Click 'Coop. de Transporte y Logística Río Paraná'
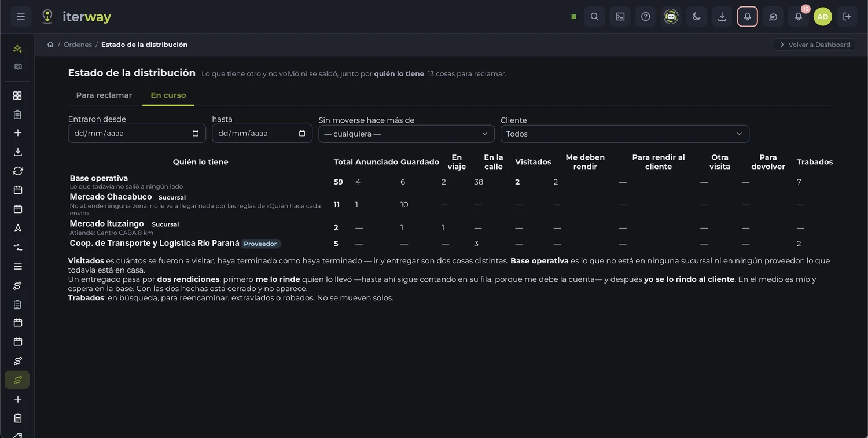Screen dimensions: 868x438 click(155, 244)
